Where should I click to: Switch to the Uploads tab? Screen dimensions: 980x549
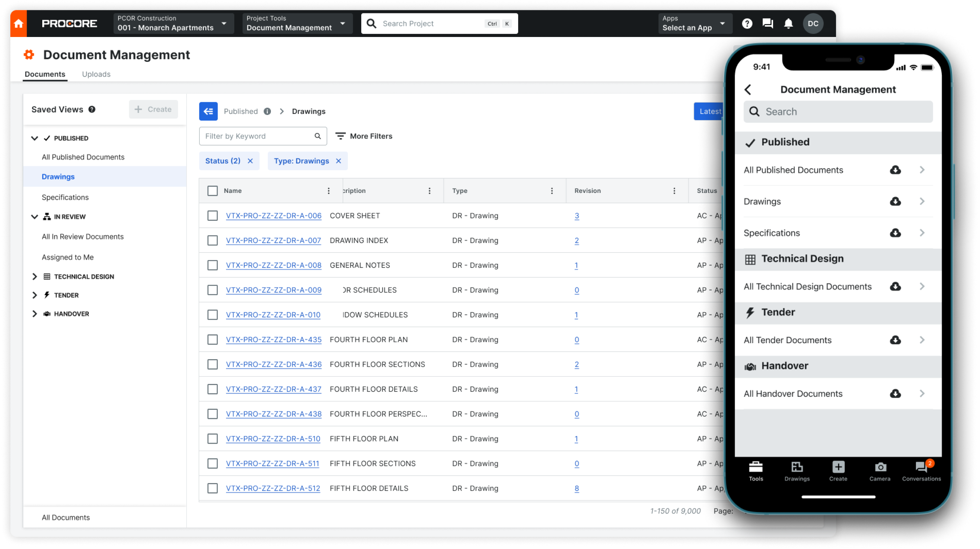tap(96, 74)
